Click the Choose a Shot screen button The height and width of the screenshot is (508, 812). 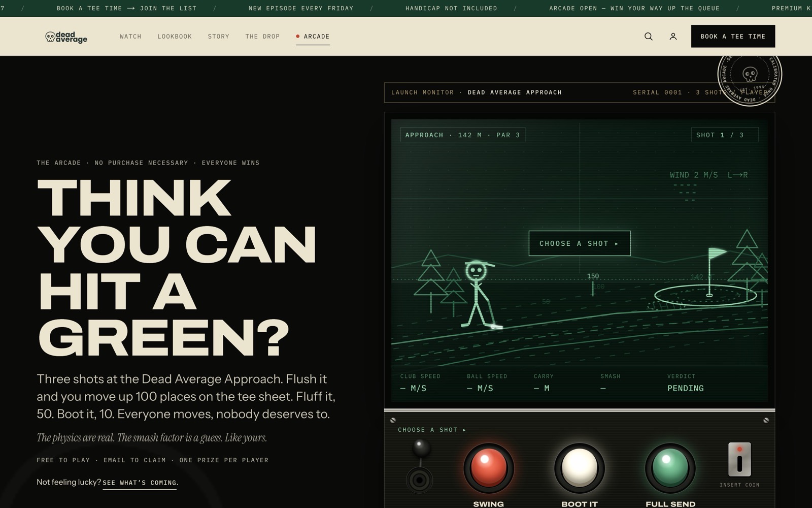(580, 243)
